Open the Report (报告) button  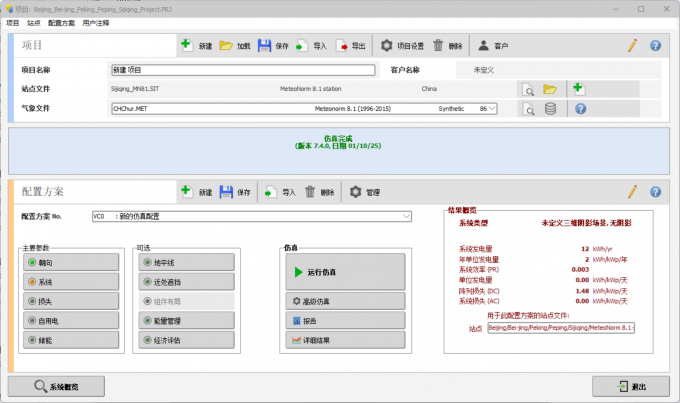pyautogui.click(x=345, y=321)
